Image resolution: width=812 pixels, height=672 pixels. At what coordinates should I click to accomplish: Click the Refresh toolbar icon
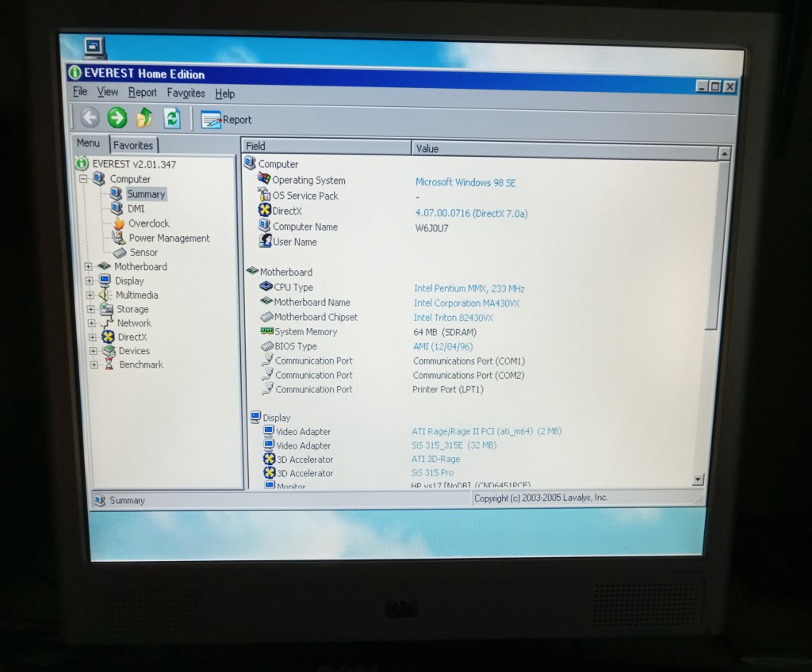172,119
